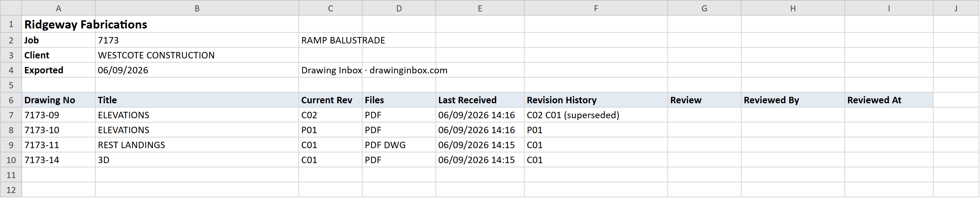980x198 pixels.
Task: Select the ELEVATIONS title for 7173-10
Action: tap(197, 130)
